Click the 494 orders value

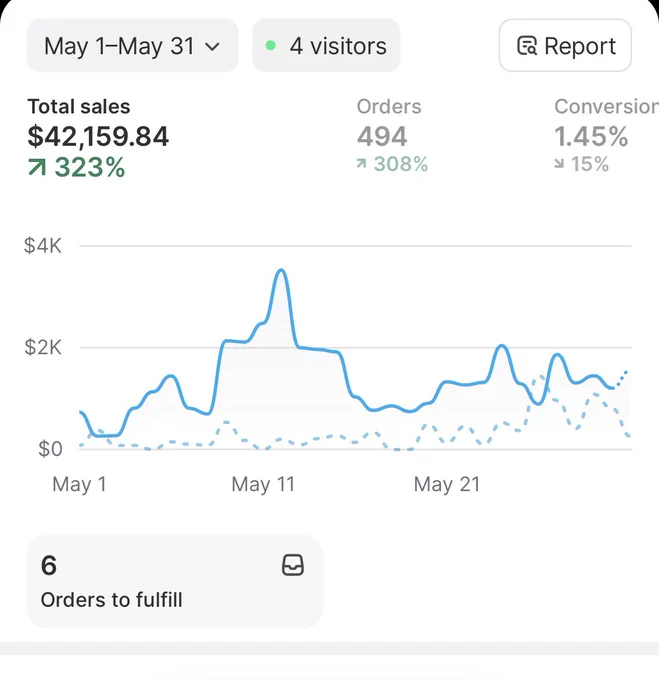[x=382, y=137]
